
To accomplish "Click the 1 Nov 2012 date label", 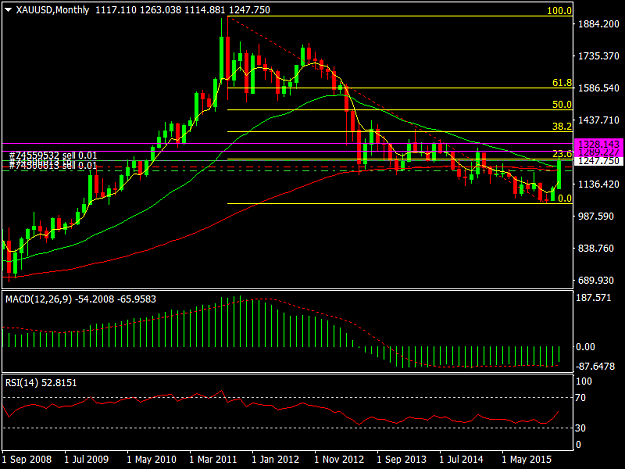I will click(339, 459).
